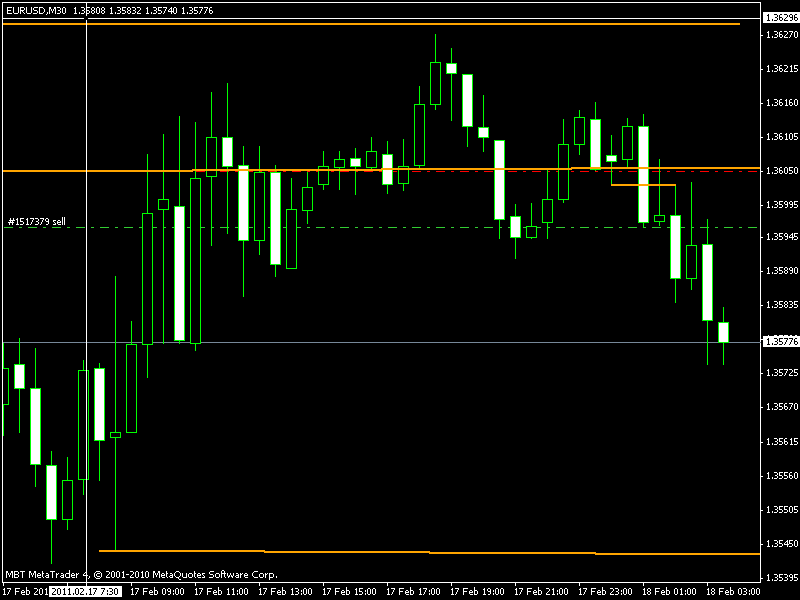The height and width of the screenshot is (600, 800).
Task: Click the 1.35615 price scale label
Action: [782, 442]
